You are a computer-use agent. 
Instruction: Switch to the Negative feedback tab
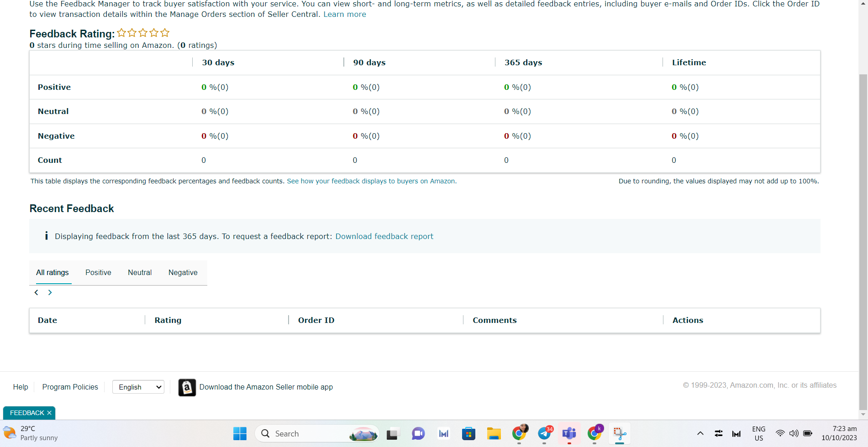pyautogui.click(x=183, y=272)
